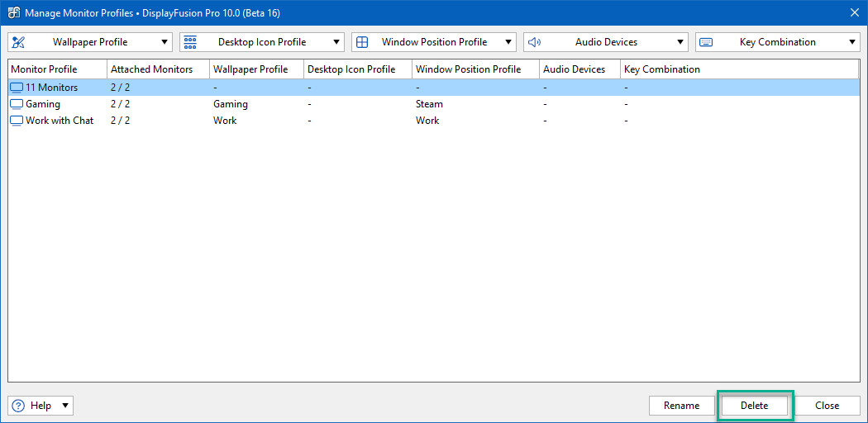Click the Work wallpaper profile cell
This screenshot has width=868, height=423.
225,121
